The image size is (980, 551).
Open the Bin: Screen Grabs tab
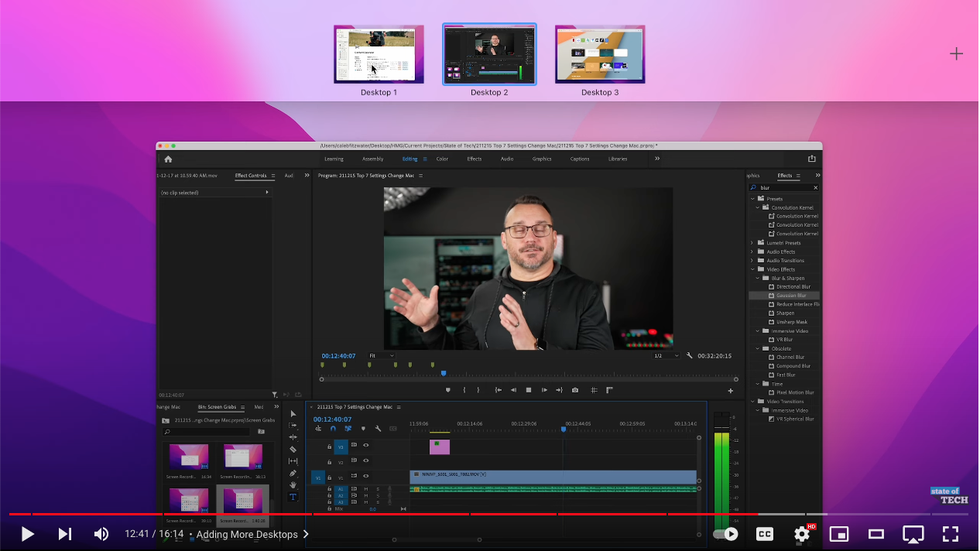click(x=217, y=407)
